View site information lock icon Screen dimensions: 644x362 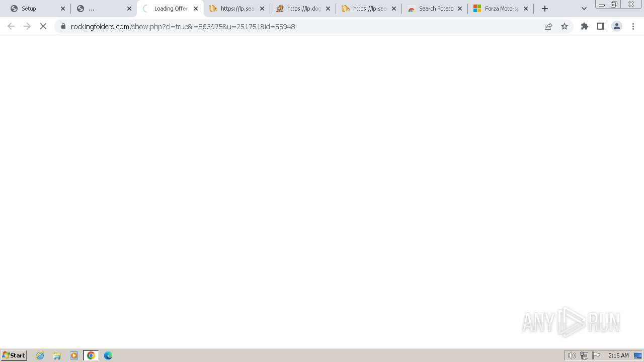63,26
